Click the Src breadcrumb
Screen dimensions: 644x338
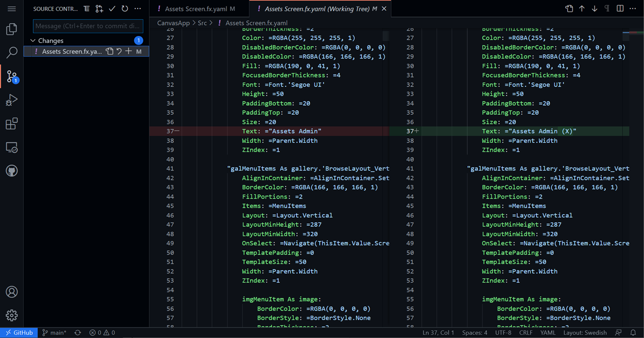202,23
